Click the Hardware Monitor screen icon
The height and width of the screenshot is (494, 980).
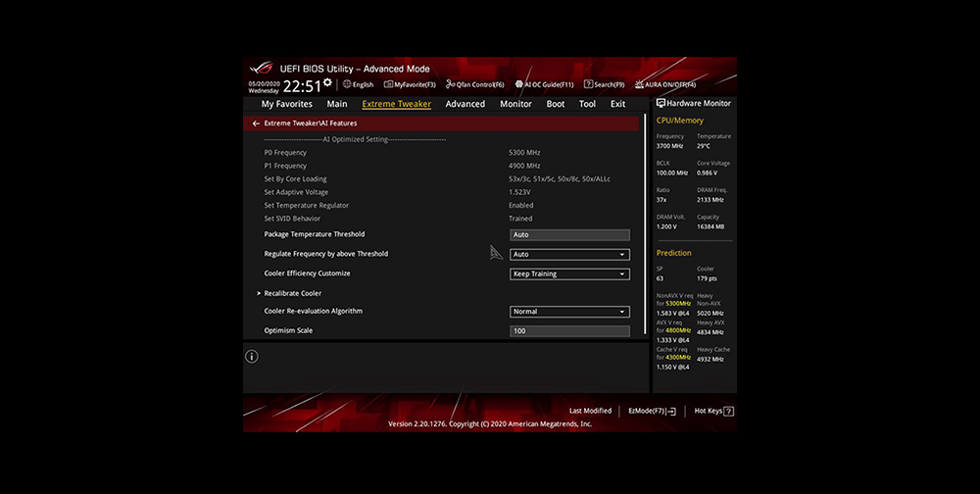[661, 103]
